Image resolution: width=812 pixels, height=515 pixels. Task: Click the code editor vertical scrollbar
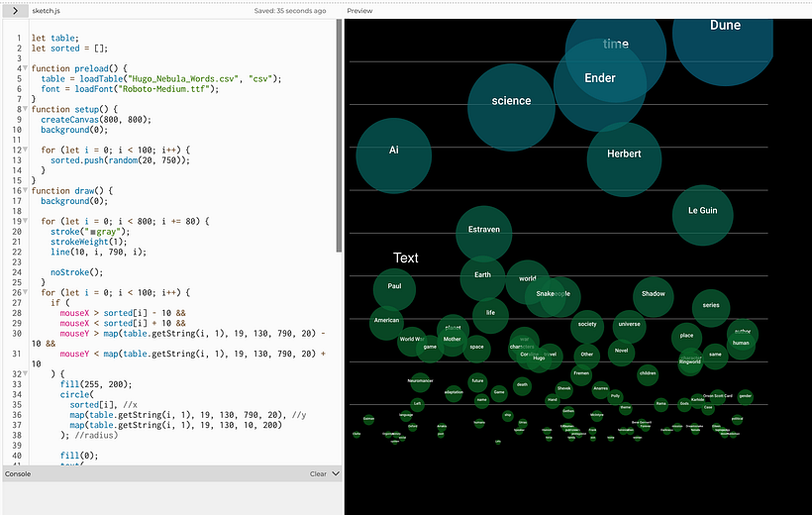(x=340, y=136)
